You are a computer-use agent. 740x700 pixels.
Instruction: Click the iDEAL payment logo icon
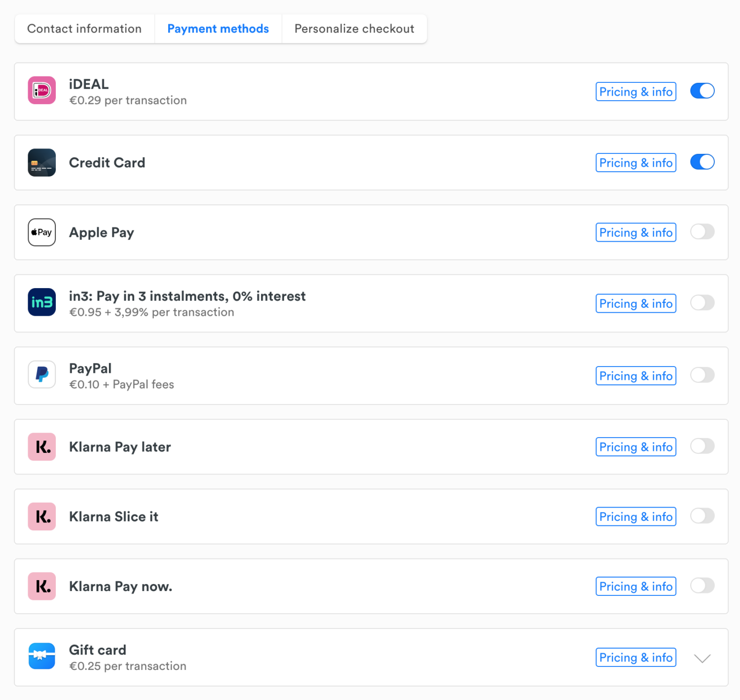tap(42, 90)
